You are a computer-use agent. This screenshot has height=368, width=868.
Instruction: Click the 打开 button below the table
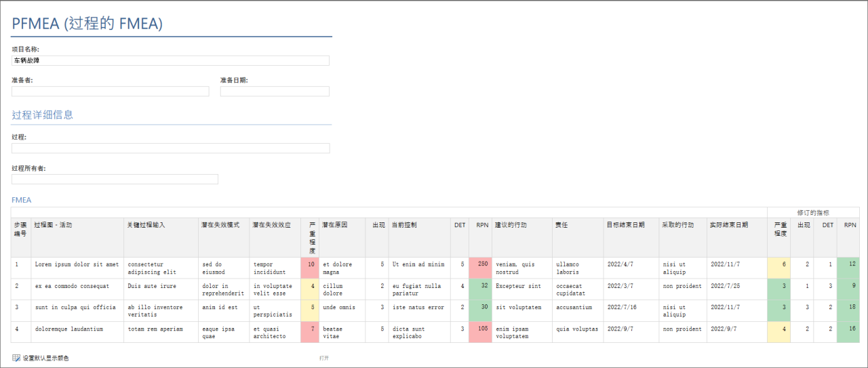(x=323, y=358)
